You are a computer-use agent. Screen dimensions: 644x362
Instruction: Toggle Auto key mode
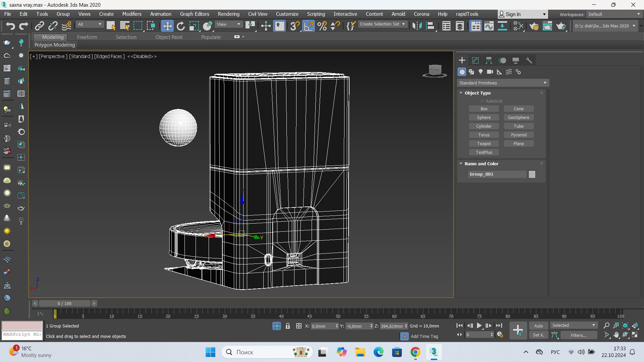538,326
